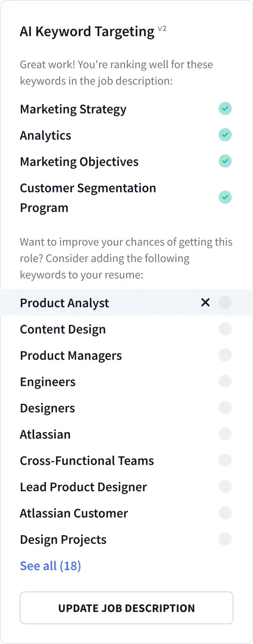Toggle the Atlassian keyword circle
The height and width of the screenshot is (644, 253).
click(x=225, y=434)
